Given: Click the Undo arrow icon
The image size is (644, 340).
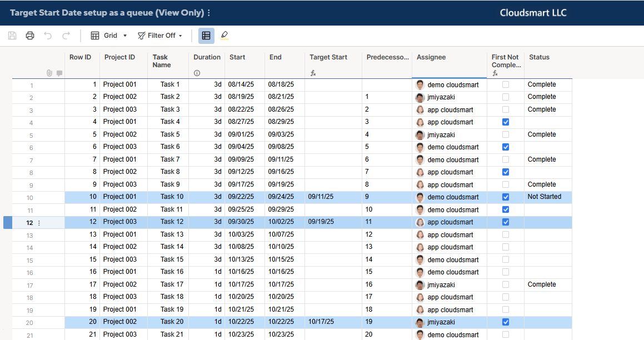Looking at the screenshot, I should point(48,36).
